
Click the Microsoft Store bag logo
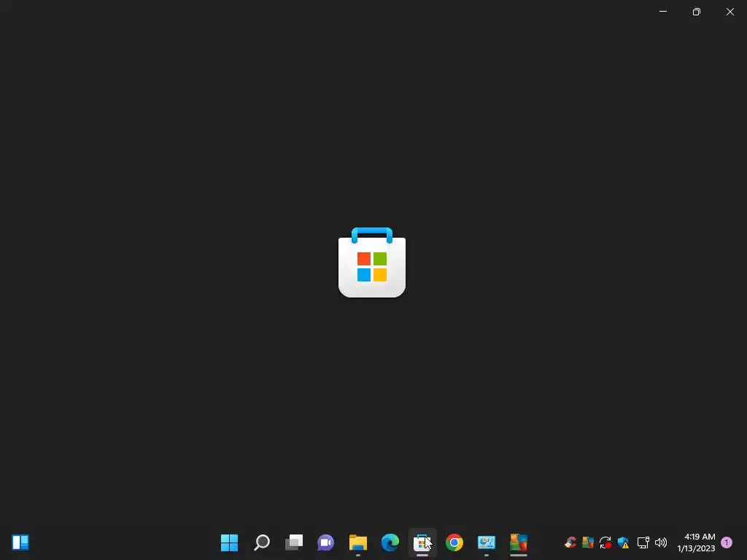(372, 262)
